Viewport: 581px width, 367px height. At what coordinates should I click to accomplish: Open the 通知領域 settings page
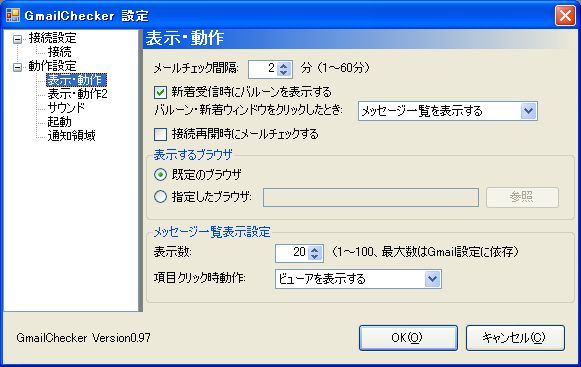[x=71, y=136]
